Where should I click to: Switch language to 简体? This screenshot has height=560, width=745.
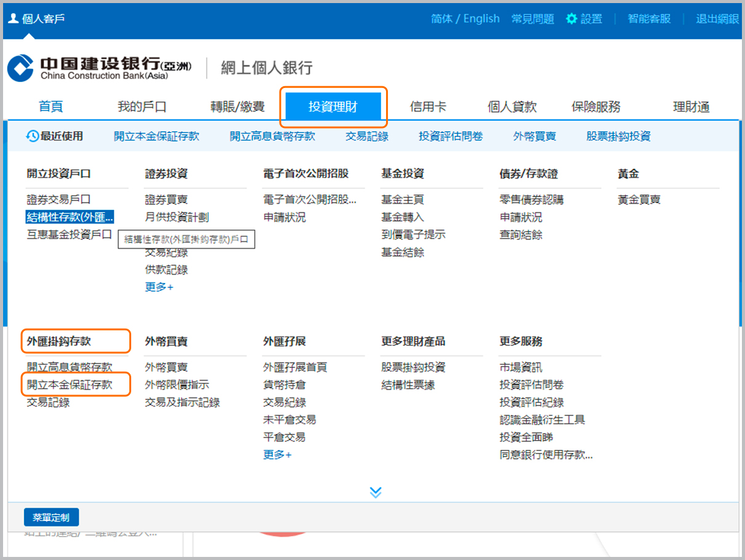coord(441,19)
